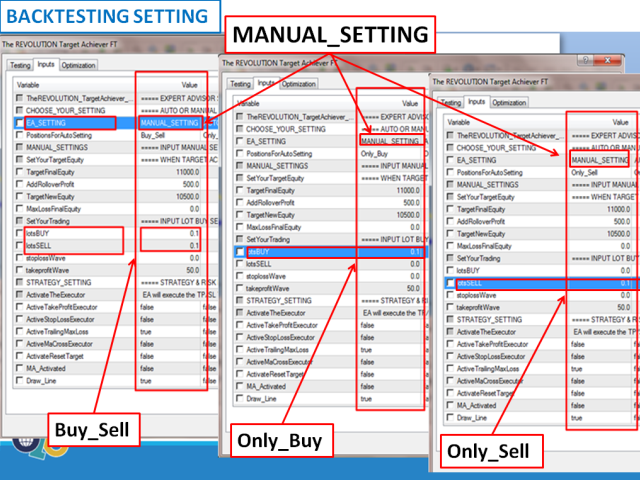Tick MA_Activated checkbox in the middle window
This screenshot has width=640, height=480.
click(240, 386)
